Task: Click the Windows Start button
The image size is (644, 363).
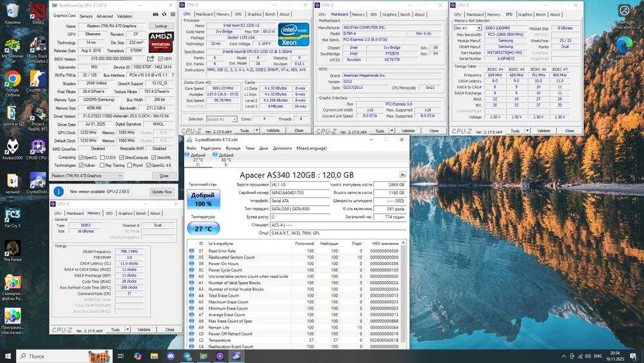Action: coord(8,356)
